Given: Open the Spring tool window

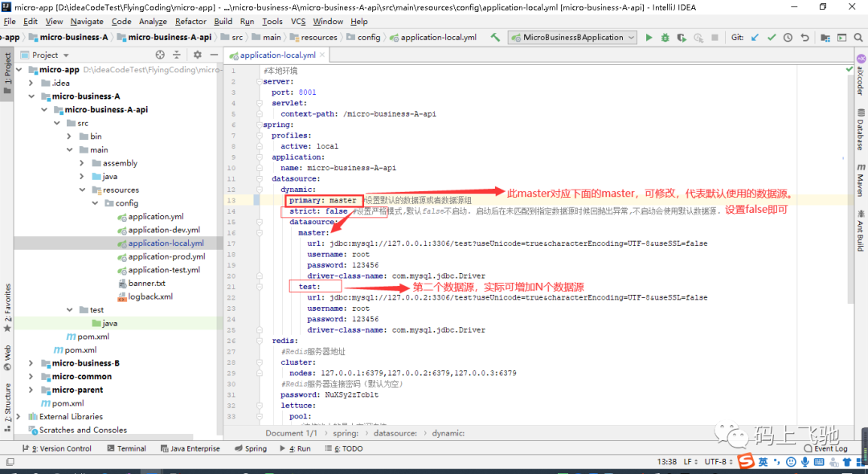Looking at the screenshot, I should tap(250, 448).
